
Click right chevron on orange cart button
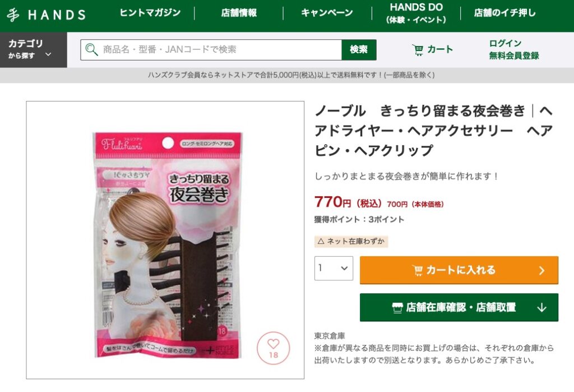tap(542, 271)
